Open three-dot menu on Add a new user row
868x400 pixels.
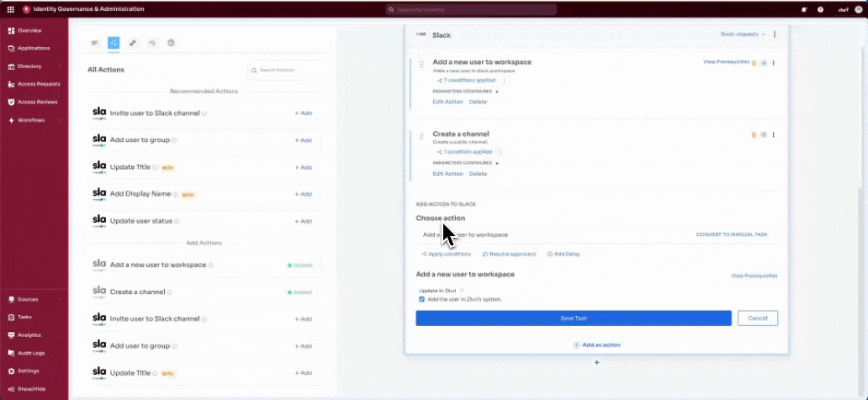click(x=773, y=63)
